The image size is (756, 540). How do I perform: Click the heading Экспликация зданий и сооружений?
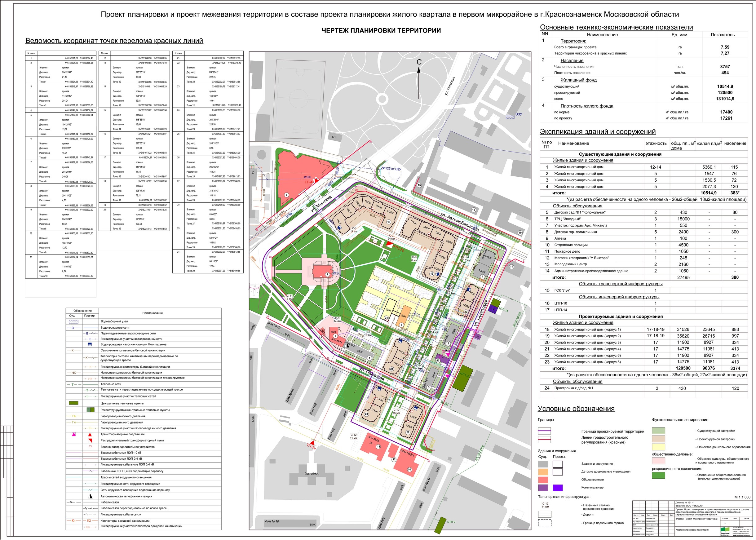[597, 131]
